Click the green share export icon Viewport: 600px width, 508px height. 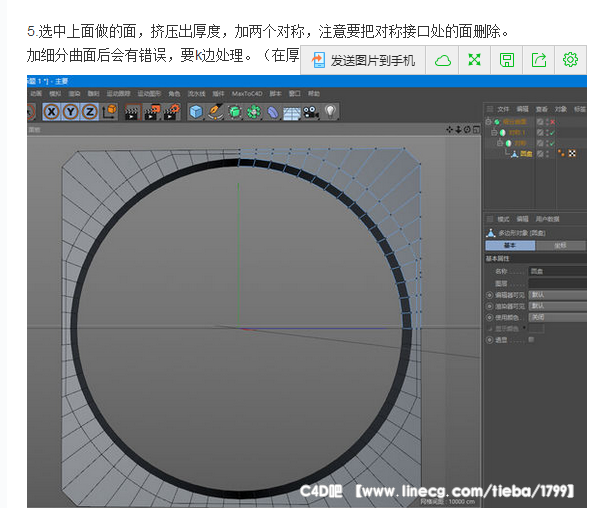(x=538, y=60)
